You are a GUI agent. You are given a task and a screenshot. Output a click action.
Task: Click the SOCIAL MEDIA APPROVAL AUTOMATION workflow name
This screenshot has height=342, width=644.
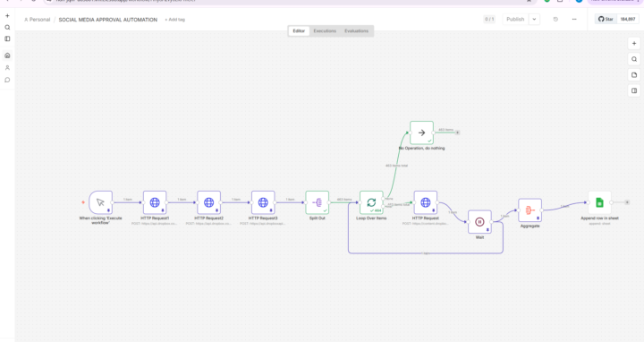click(x=108, y=20)
